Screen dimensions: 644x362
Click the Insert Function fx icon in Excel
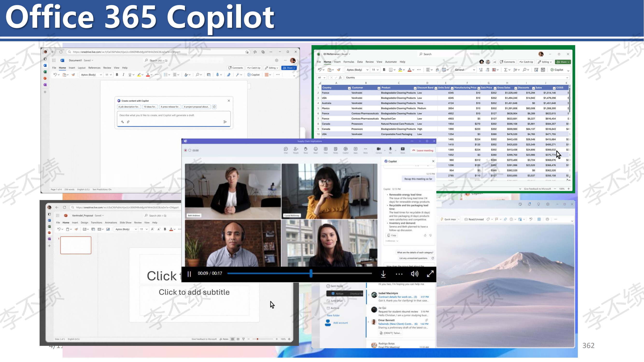(340, 78)
